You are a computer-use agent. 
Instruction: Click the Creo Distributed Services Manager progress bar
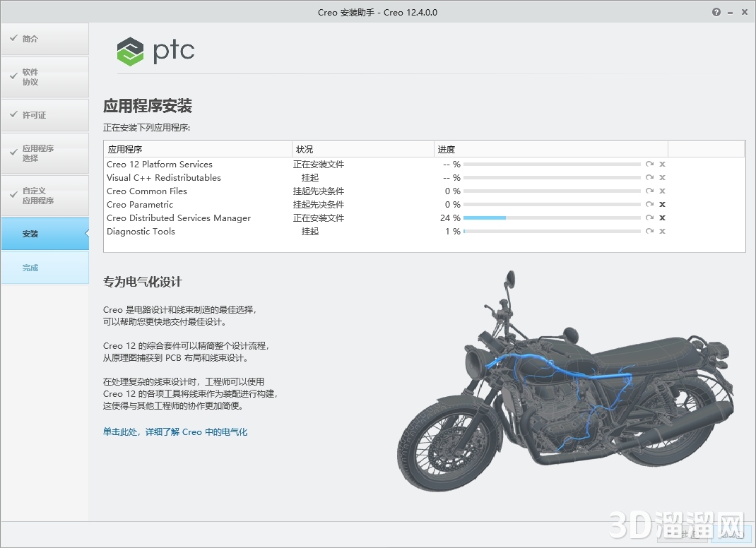pyautogui.click(x=551, y=218)
